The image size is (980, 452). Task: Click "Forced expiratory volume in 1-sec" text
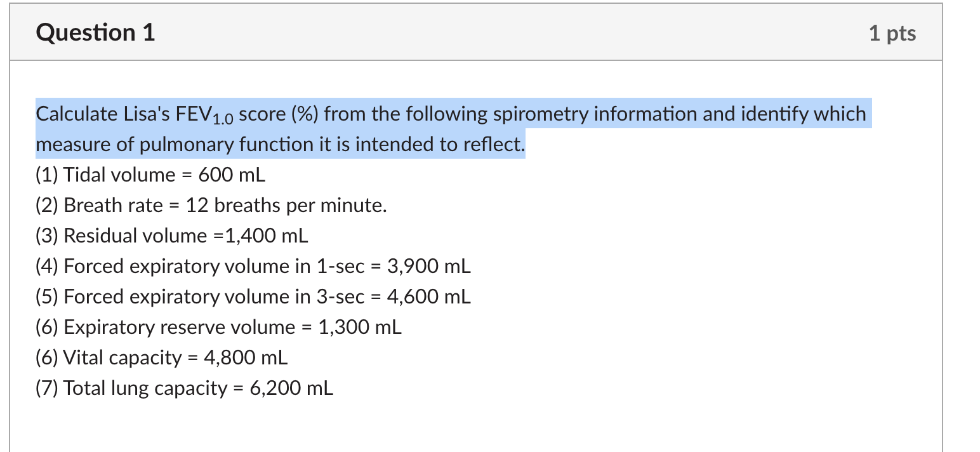pos(214,266)
